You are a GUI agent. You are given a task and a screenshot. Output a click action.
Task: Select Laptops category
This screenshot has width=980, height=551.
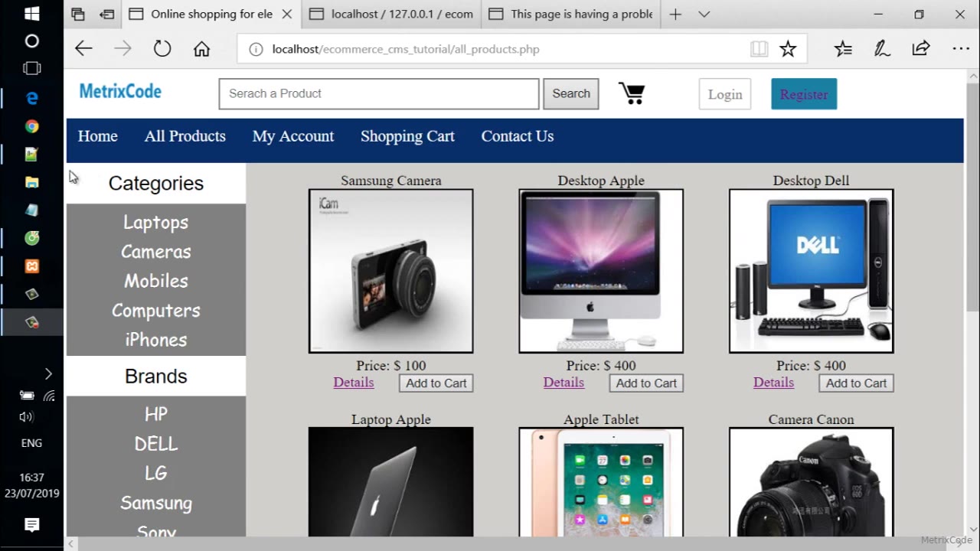coord(156,223)
